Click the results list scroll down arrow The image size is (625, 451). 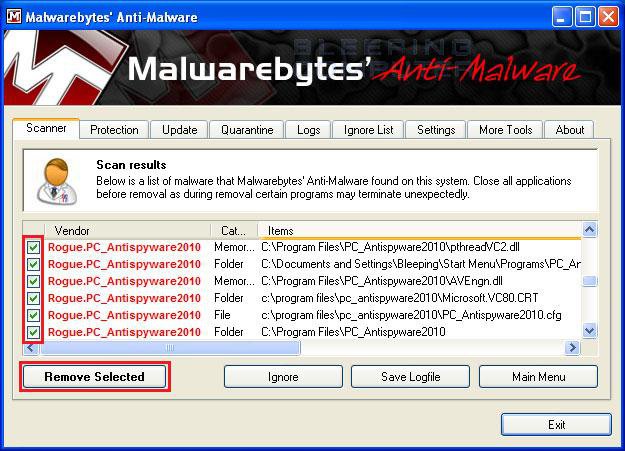[590, 331]
